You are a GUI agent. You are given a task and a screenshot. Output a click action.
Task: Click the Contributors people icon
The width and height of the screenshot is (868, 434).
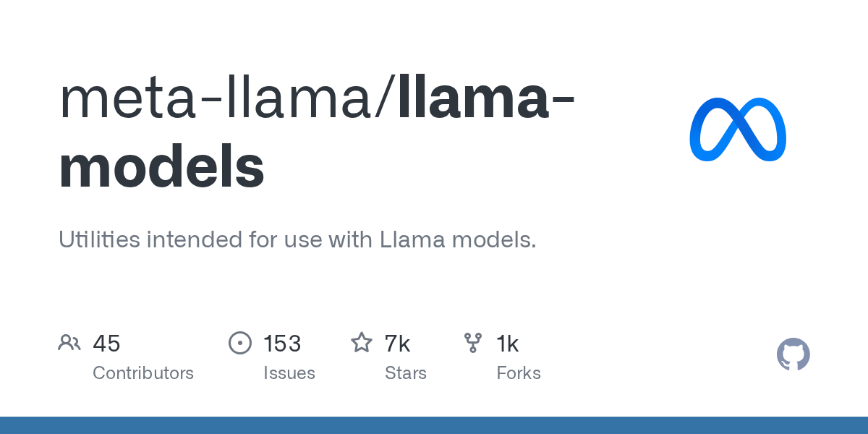click(69, 343)
